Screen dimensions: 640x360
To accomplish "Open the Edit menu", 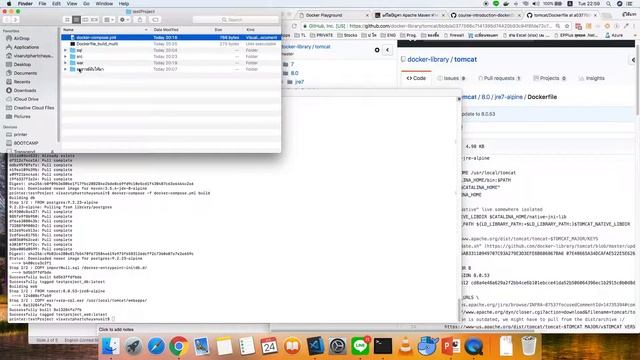I will 56,4.
